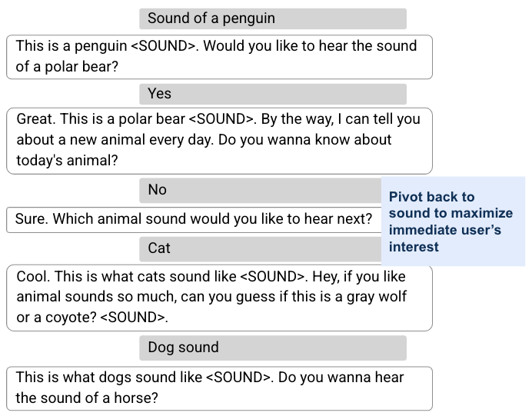Click the <SOUND> tag after "This is a penguin"
The image size is (532, 416).
(x=163, y=46)
